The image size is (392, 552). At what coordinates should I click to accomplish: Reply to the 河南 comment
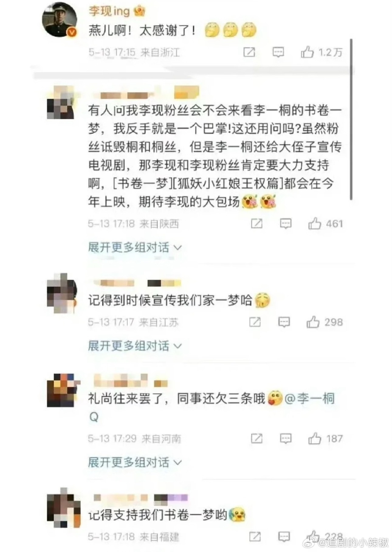pyautogui.click(x=285, y=438)
